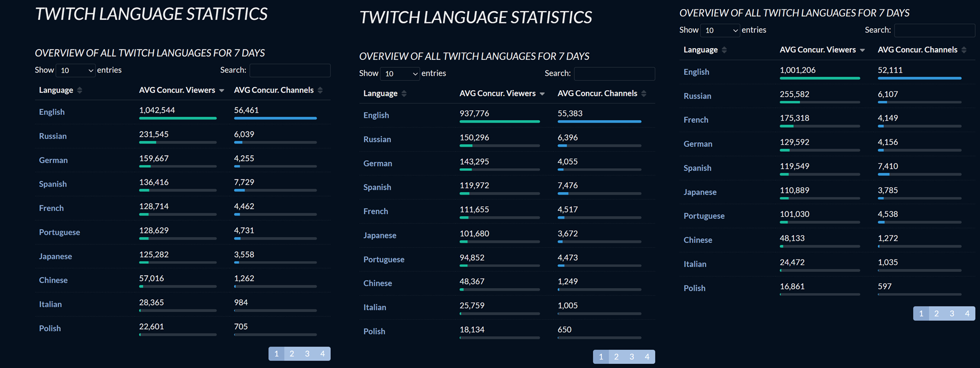Open Chinese link beside 57,016 viewers
980x368 pixels.
point(53,280)
